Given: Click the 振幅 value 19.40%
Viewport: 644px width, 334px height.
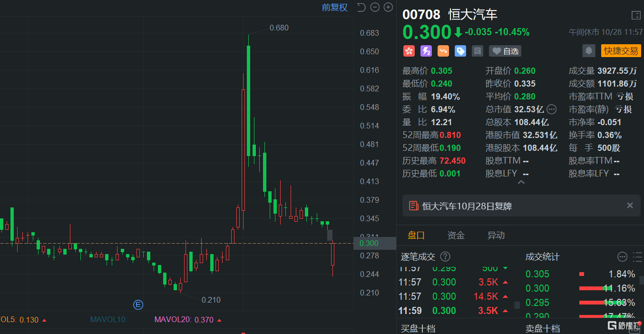Looking at the screenshot, I should click(x=445, y=97).
